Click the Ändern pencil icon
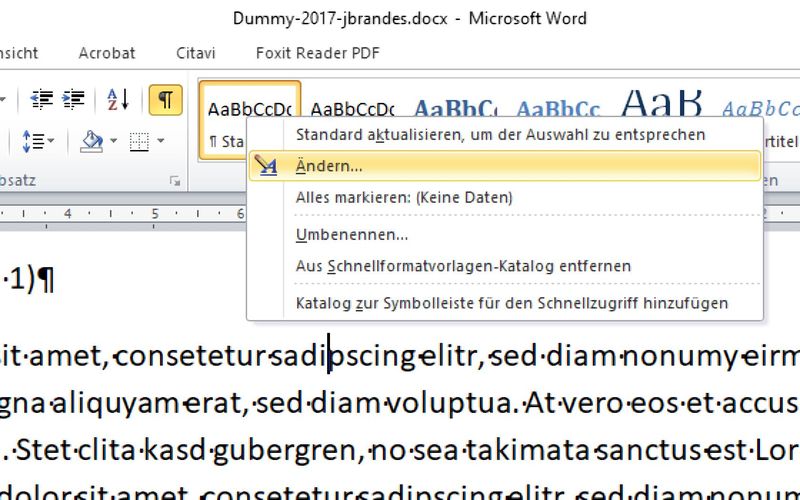The width and height of the screenshot is (800, 500). coord(266,166)
